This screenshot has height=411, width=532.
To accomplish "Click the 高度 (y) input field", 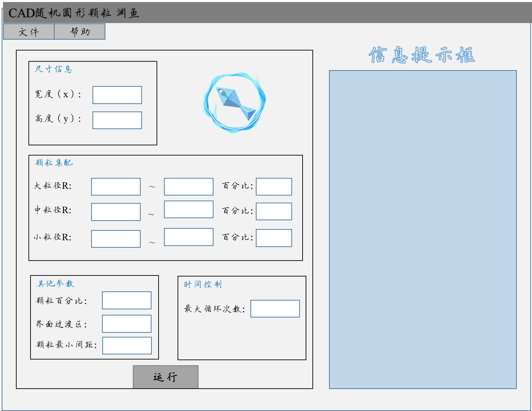I will (x=117, y=121).
